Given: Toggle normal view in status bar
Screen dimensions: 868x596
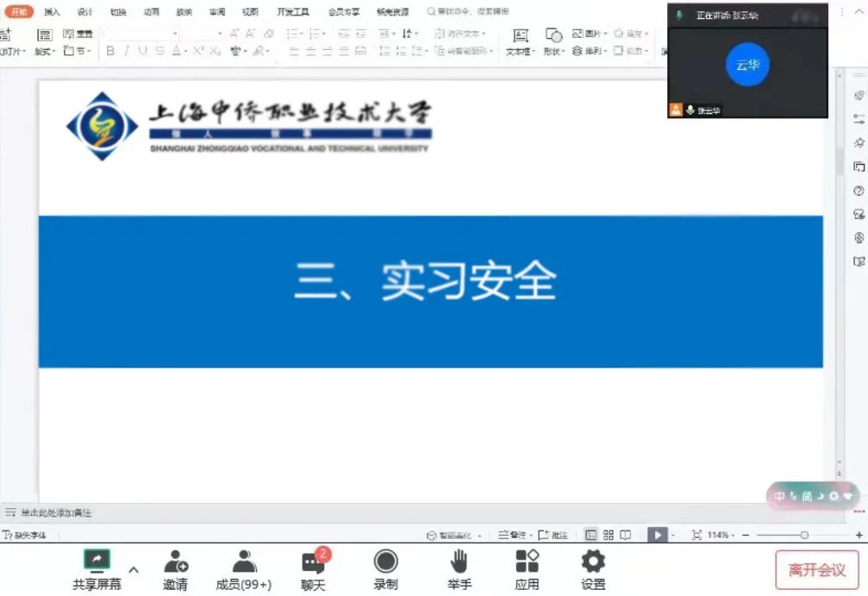Looking at the screenshot, I should (x=590, y=535).
